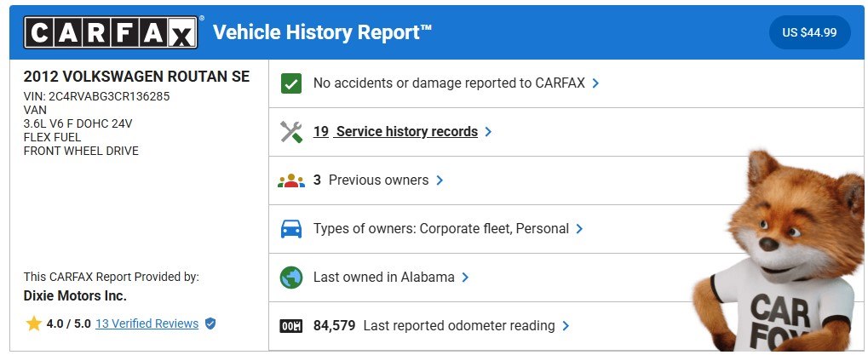Screen dimensions: 868x355
Task: Click the US $44.99 price button
Action: point(809,32)
